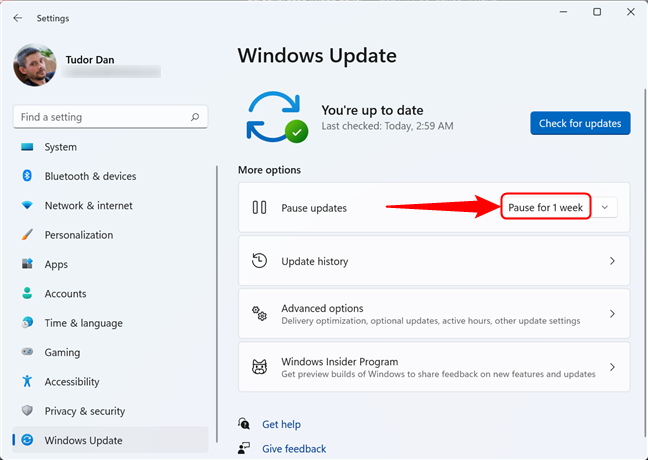Click the Apps icon in sidebar
Image resolution: width=648 pixels, height=460 pixels.
(27, 264)
